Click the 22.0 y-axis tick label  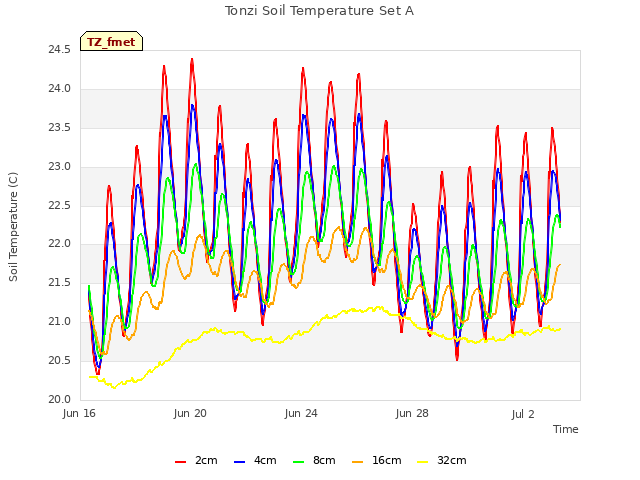click(60, 244)
